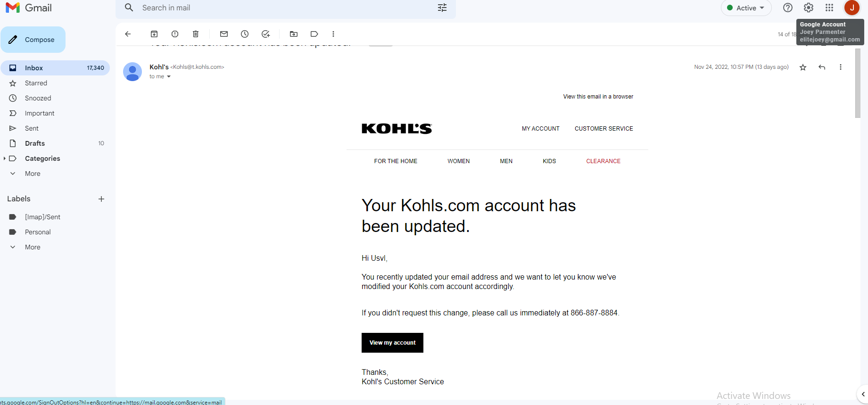The height and width of the screenshot is (405, 868).
Task: Go back to the inbox list
Action: [128, 34]
